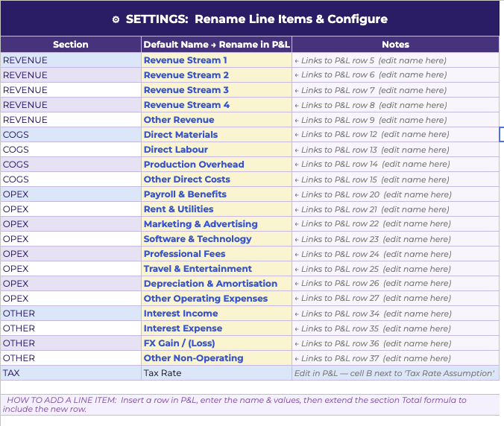Select the 'Revenue Stream 1' name cell
504x426 pixels.
point(216,60)
